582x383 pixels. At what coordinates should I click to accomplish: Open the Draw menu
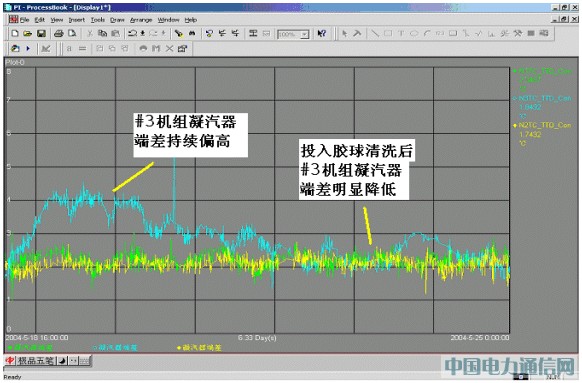[x=117, y=20]
